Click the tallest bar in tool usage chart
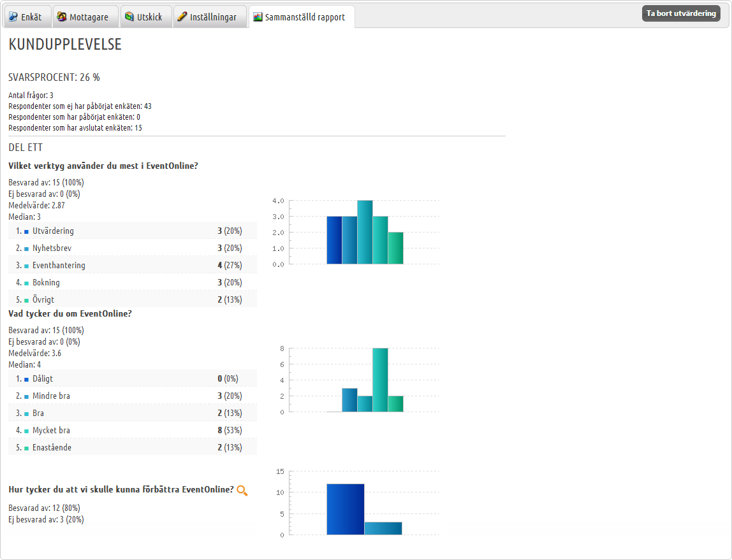732x560 pixels. [365, 232]
